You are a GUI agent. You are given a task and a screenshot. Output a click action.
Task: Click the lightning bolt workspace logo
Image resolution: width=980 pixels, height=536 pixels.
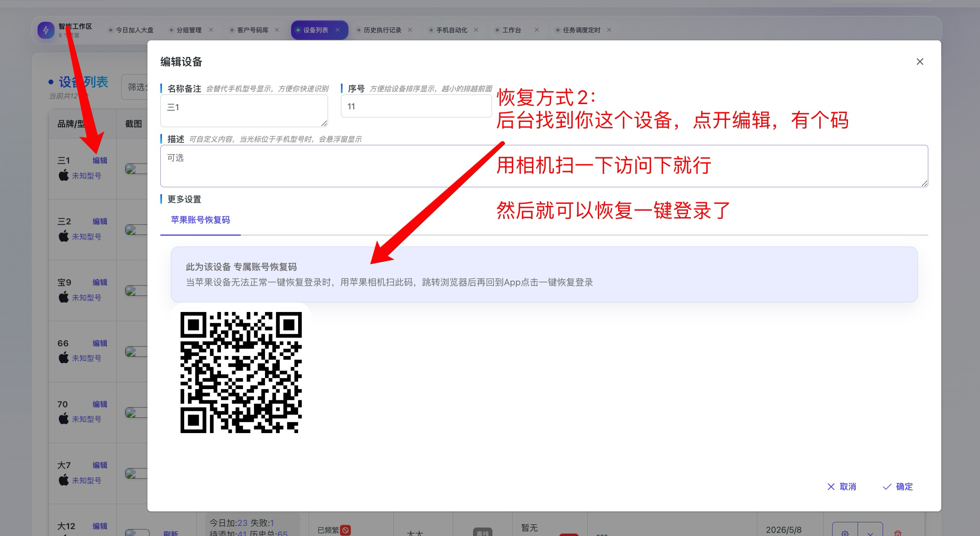coord(46,30)
